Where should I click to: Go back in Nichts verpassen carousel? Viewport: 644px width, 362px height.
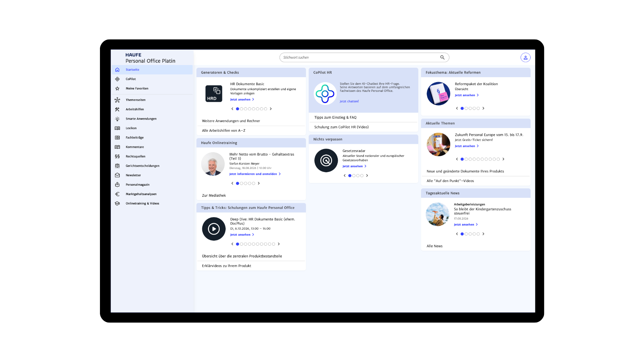[344, 176]
